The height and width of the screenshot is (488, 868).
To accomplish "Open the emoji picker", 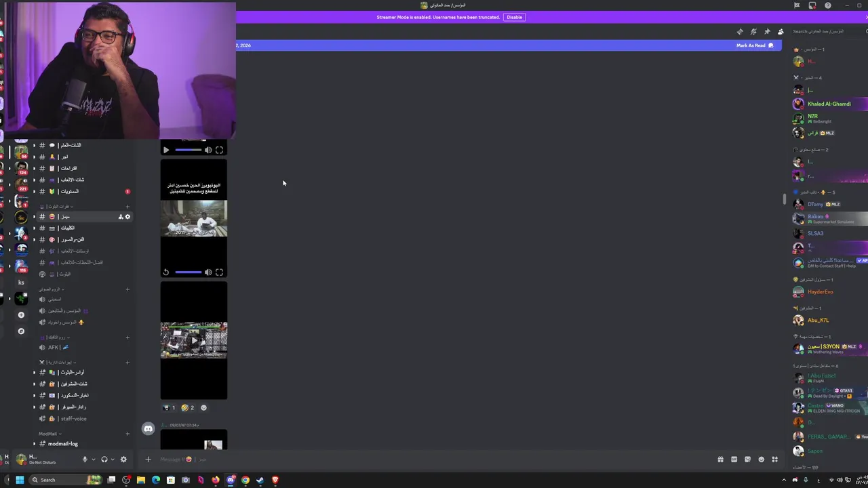I will (761, 460).
